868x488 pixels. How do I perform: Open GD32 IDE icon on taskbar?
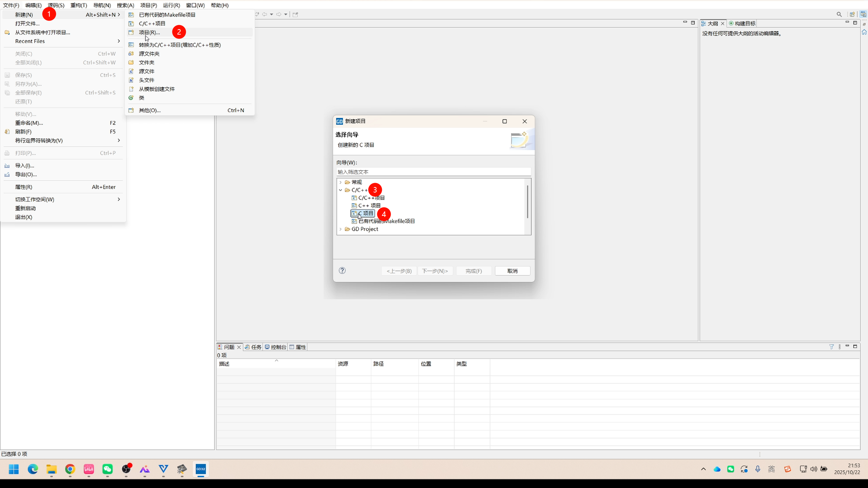200,469
